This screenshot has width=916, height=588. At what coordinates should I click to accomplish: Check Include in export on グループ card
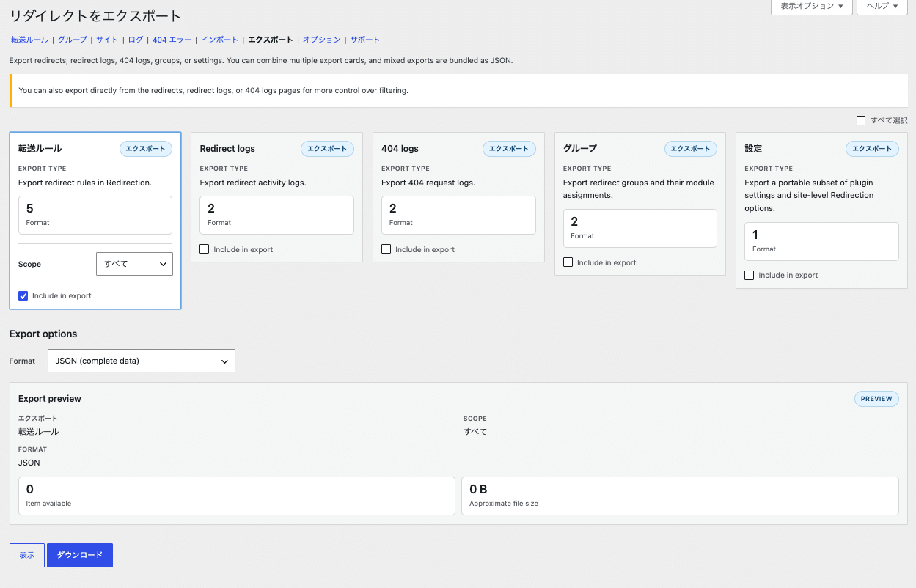568,262
